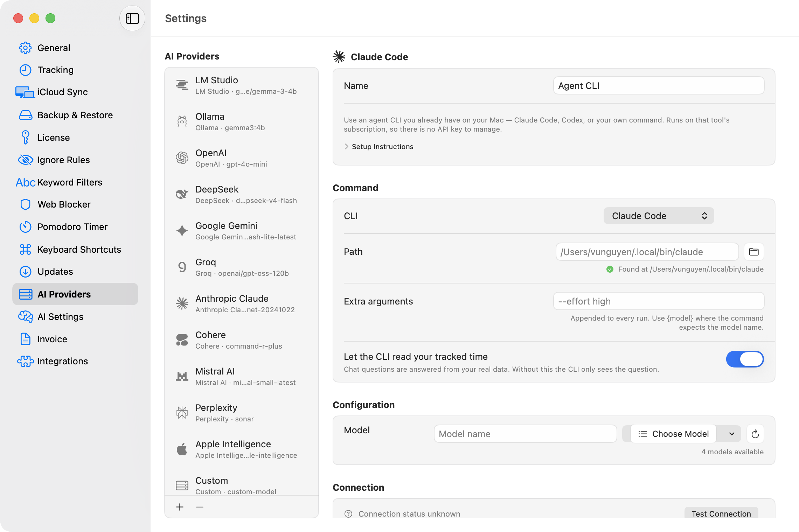Add a new AI provider
799x532 pixels.
pos(180,507)
